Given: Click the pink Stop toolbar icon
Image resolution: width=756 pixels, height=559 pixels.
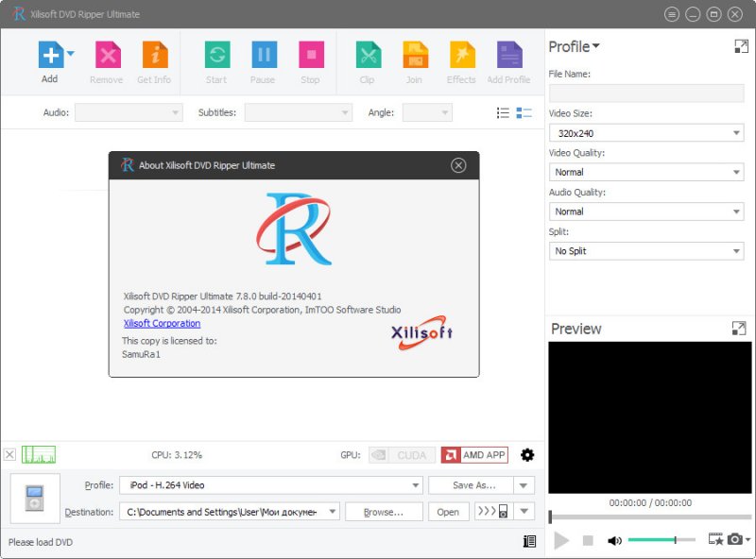Looking at the screenshot, I should (311, 55).
